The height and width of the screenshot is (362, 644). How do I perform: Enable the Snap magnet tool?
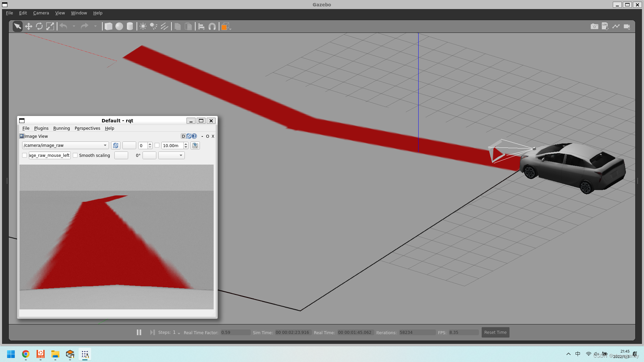click(x=212, y=26)
